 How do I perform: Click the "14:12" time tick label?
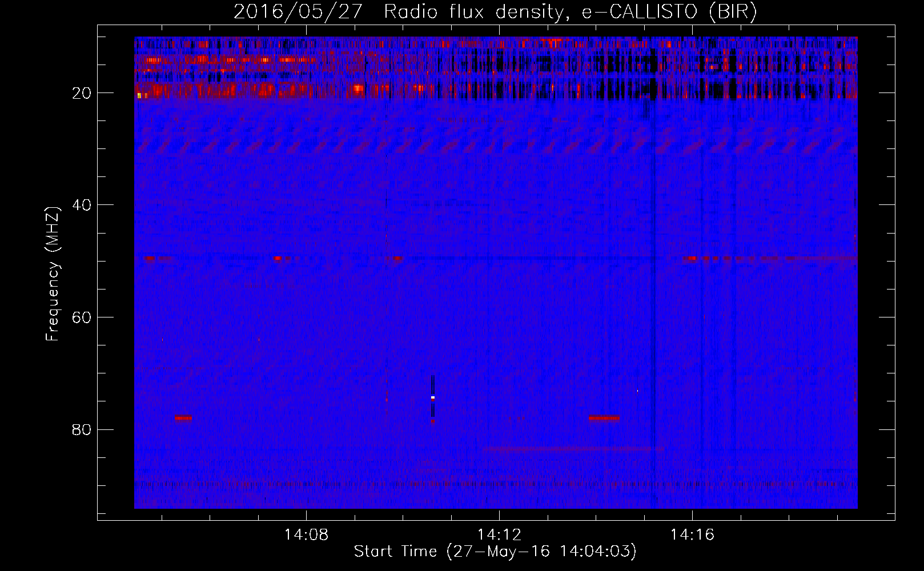(x=499, y=534)
